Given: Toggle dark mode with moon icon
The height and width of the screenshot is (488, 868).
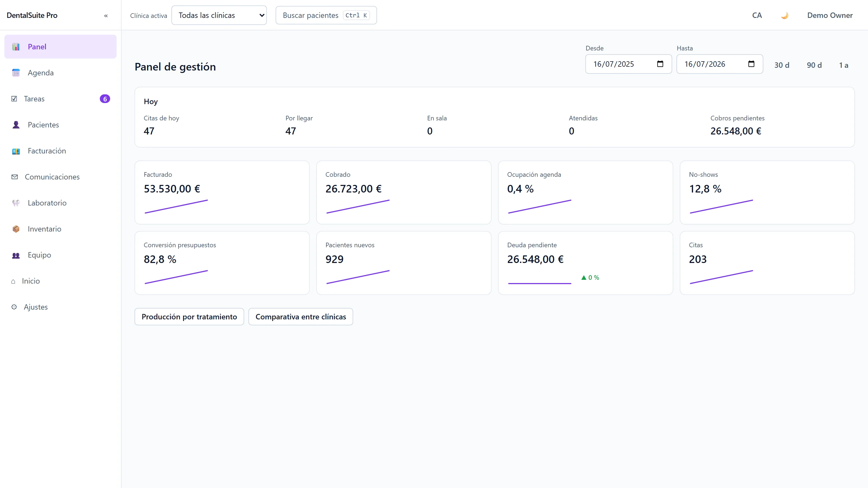Looking at the screenshot, I should coord(784,15).
